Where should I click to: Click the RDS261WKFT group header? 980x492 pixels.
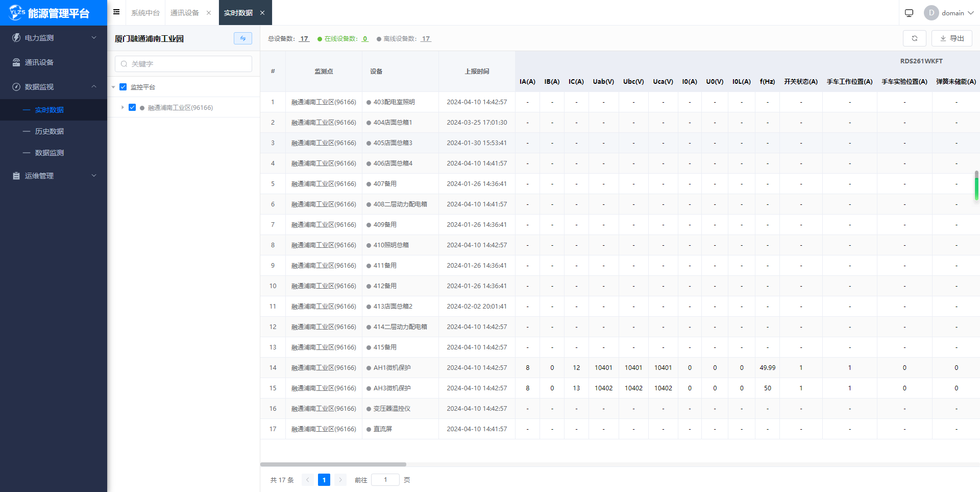pyautogui.click(x=921, y=61)
